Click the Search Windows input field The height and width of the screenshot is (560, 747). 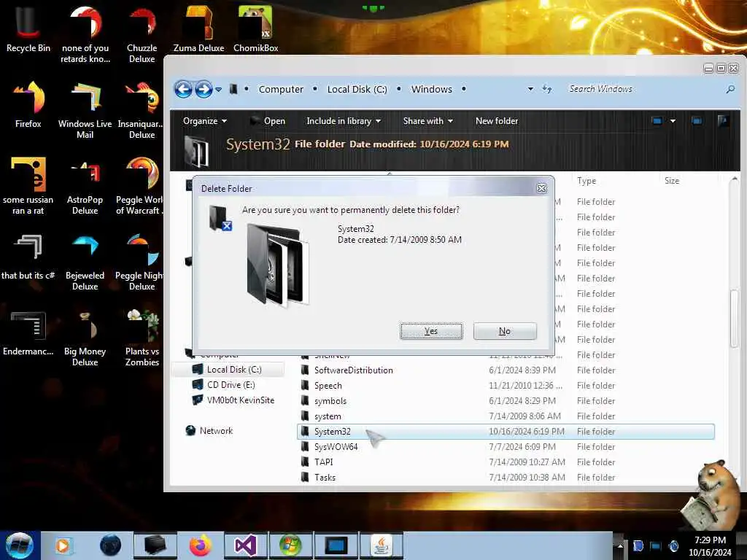click(643, 89)
